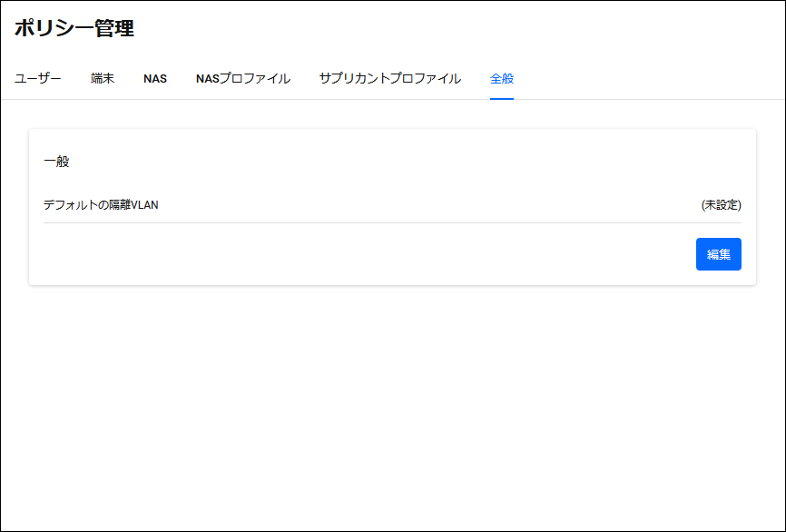Click the middle of the デフォルトの隔離VLAN row
786x532 pixels.
coord(392,205)
